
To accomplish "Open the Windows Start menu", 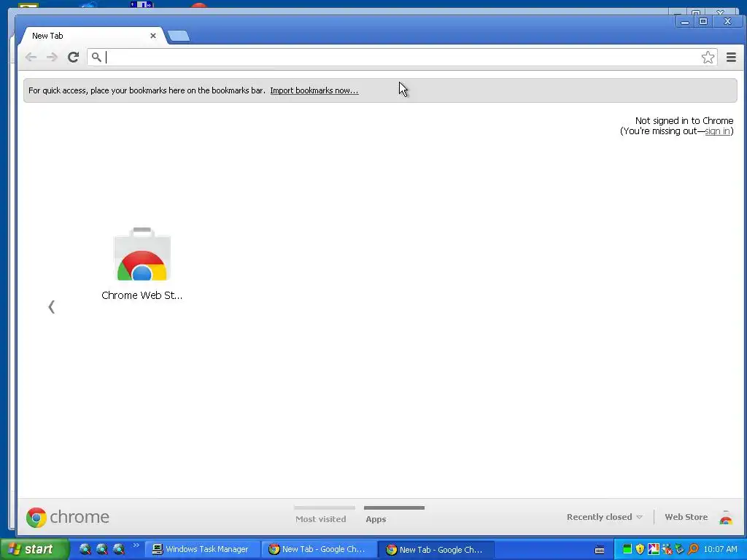I will pos(34,549).
